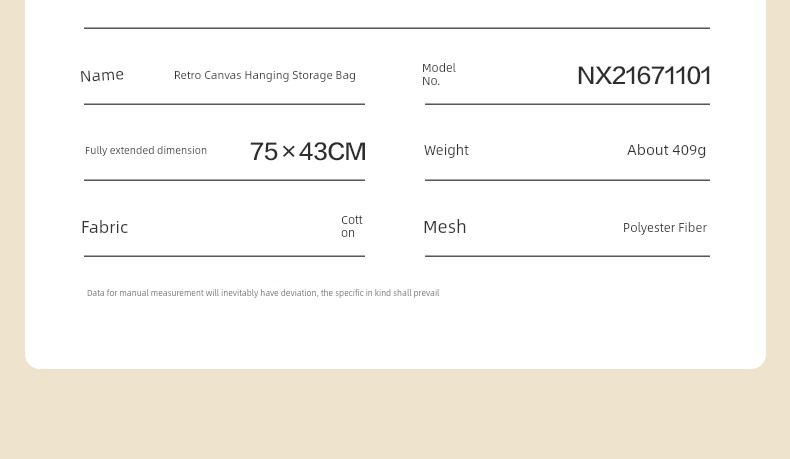790x459 pixels.
Task: Select model number NX21671101
Action: 644,76
